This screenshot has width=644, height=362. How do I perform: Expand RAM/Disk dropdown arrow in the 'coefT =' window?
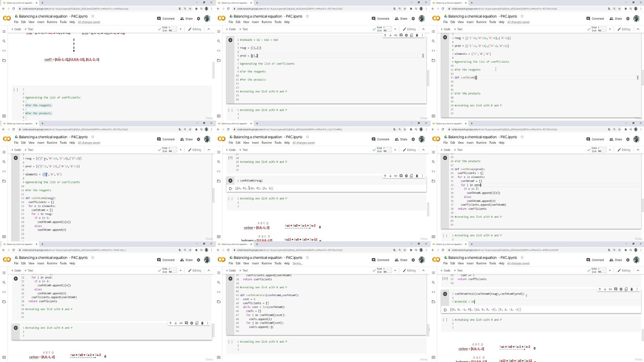tap(180, 29)
